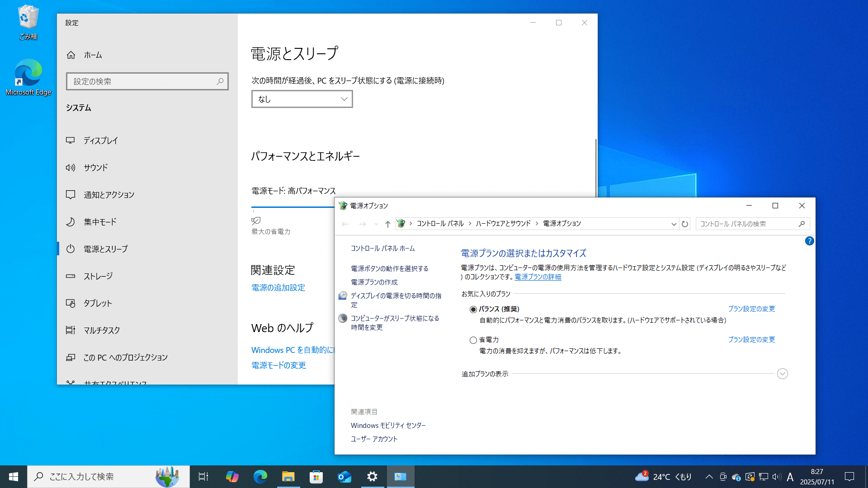Click the 最大の省電力 leaf icon
The width and height of the screenshot is (868, 488).
256,221
